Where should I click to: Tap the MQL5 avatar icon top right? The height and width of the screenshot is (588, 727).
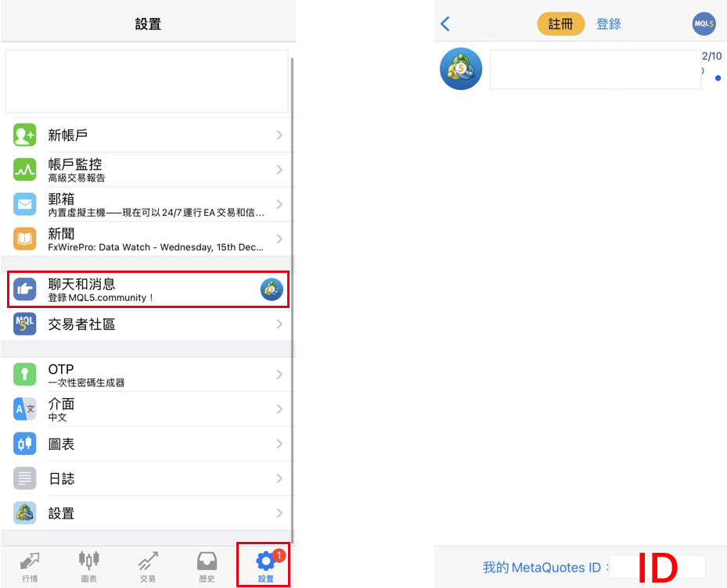tap(704, 23)
